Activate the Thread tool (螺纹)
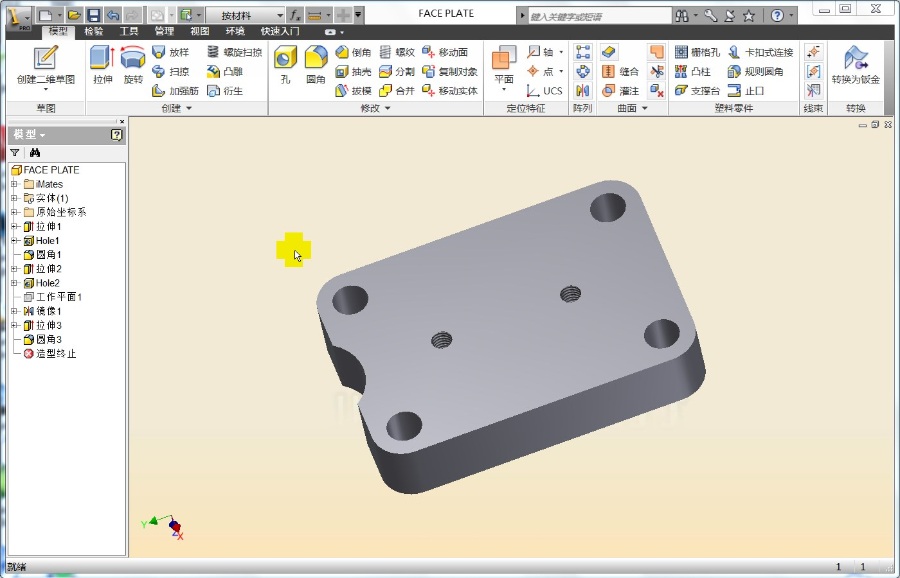 pyautogui.click(x=397, y=52)
